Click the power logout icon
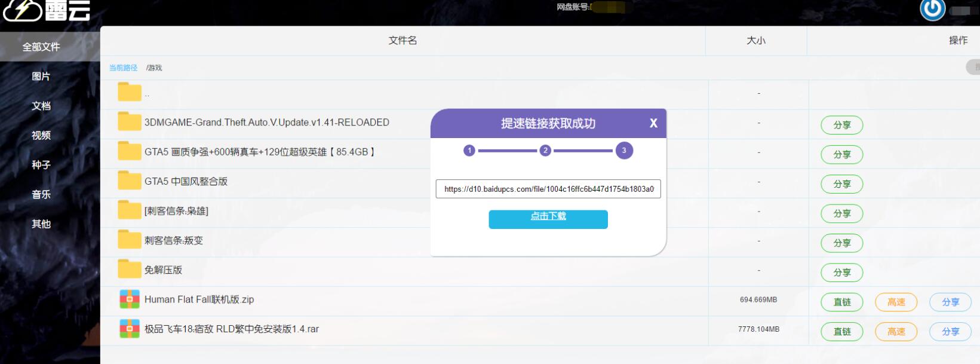This screenshot has height=364, width=980. [932, 9]
